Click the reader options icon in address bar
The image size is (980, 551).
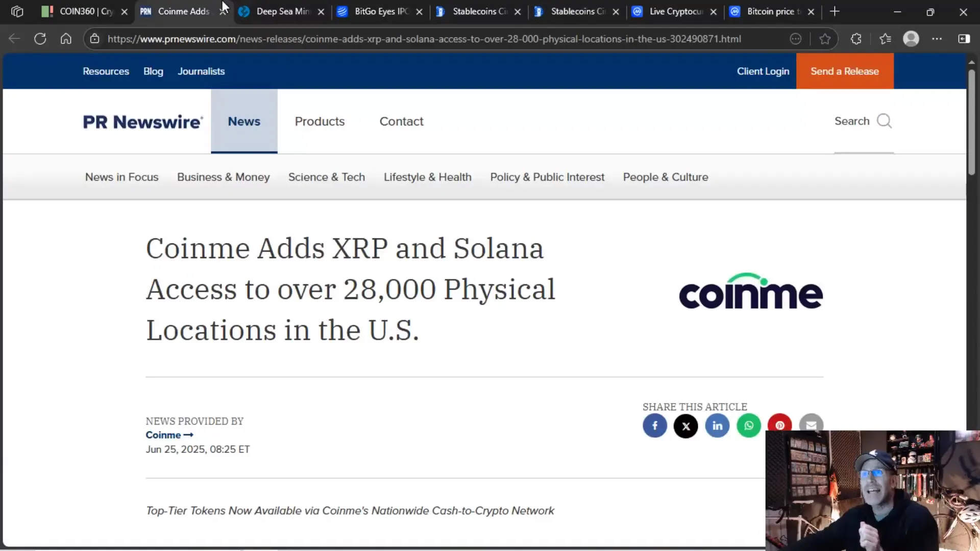[x=795, y=39]
